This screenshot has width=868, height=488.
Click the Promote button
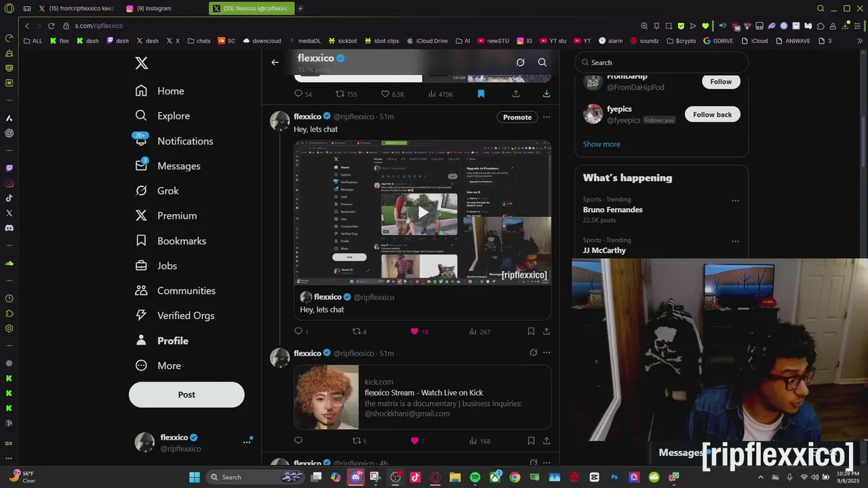pos(517,117)
